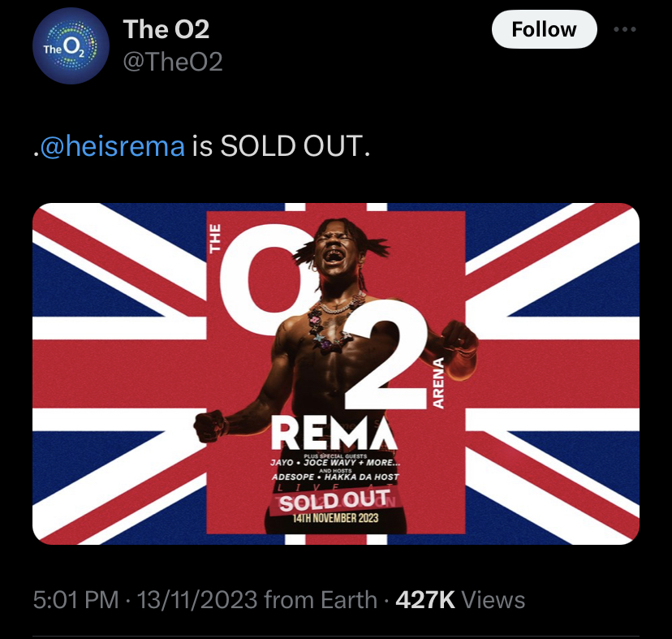This screenshot has height=639, width=672.
Task: Open the three-dot more options menu
Action: (x=626, y=30)
